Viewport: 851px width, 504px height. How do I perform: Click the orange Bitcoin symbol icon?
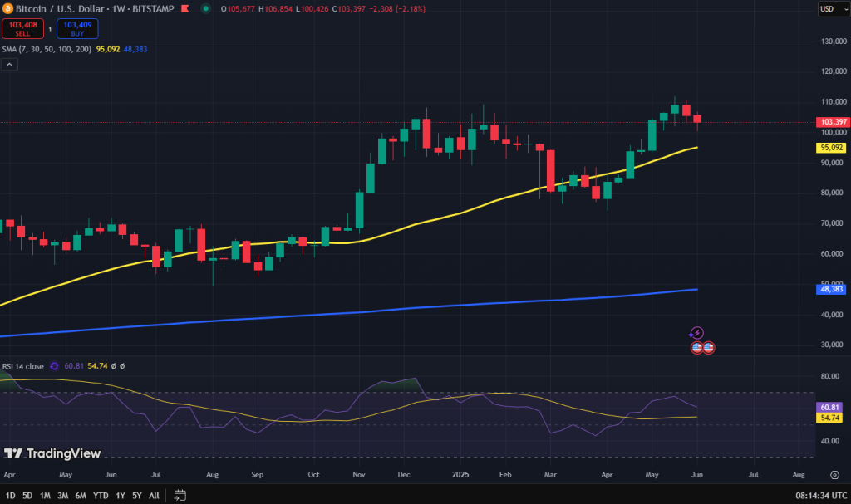point(7,8)
